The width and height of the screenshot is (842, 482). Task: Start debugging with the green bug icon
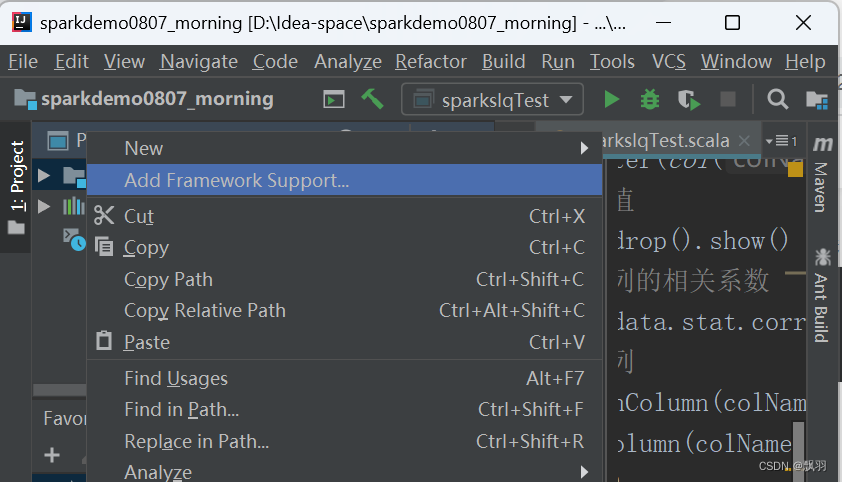650,99
